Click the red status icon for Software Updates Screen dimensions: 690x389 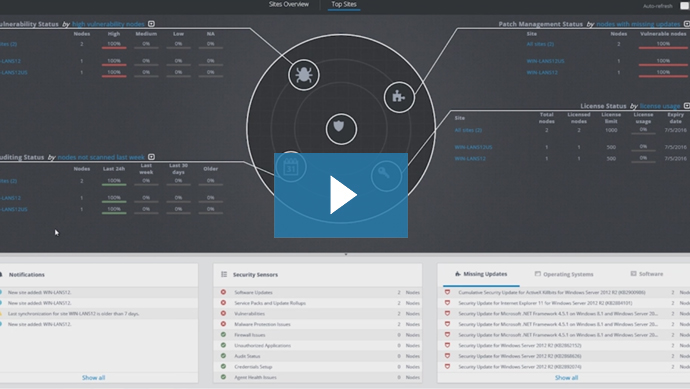coord(223,292)
